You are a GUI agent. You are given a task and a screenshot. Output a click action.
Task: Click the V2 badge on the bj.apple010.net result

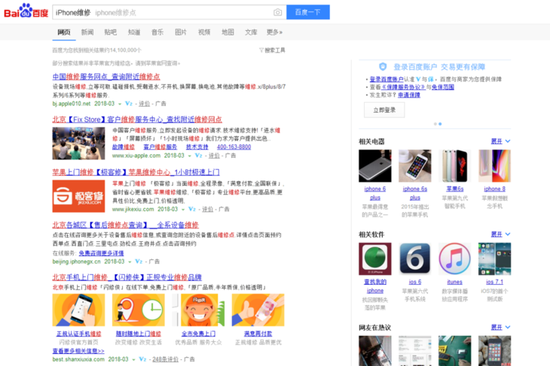click(129, 104)
